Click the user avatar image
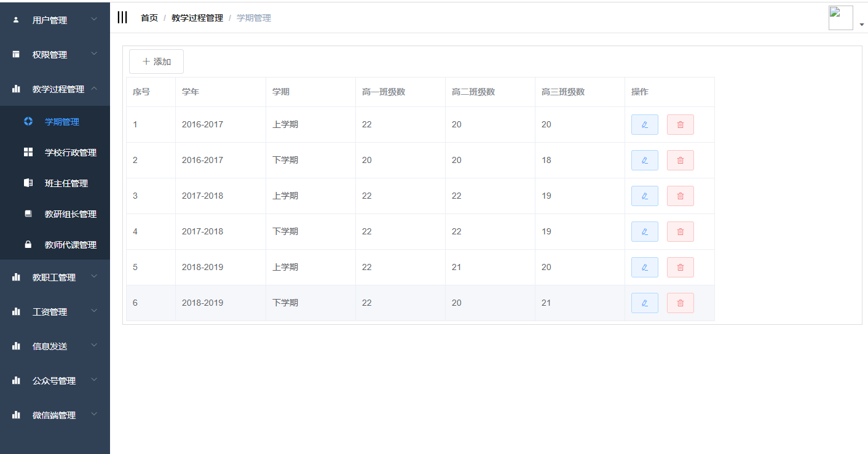Image resolution: width=868 pixels, height=454 pixels. coord(841,18)
